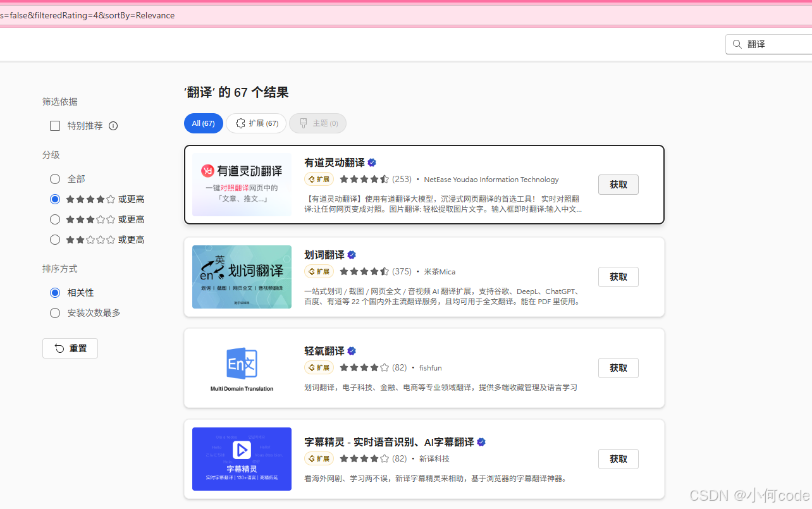812x509 pixels.
Task: Click the puzzle icon on the 扩展 (67) tab
Action: 240,123
